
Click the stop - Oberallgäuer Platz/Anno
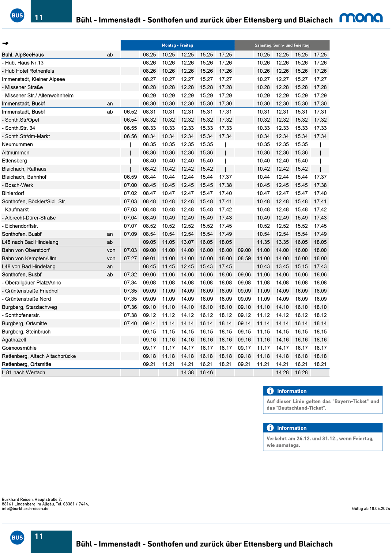point(32,283)
